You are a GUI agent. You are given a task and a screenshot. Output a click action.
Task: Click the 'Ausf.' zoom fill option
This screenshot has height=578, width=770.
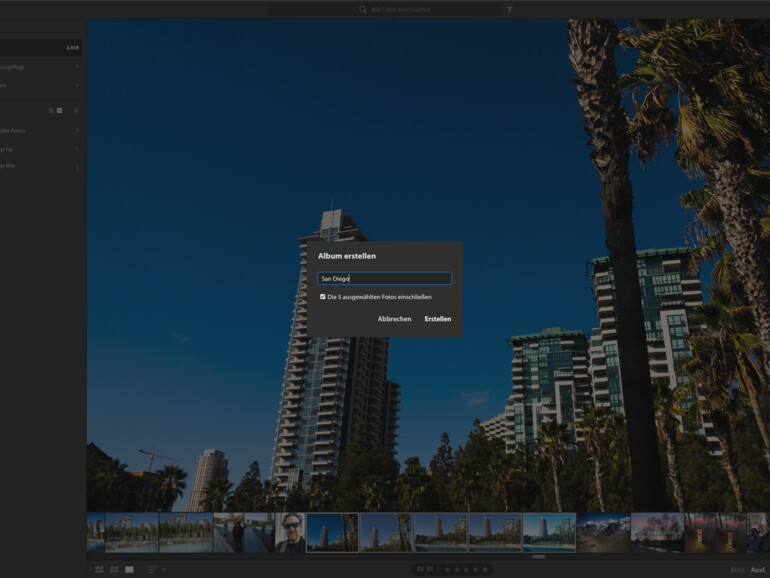(x=758, y=570)
